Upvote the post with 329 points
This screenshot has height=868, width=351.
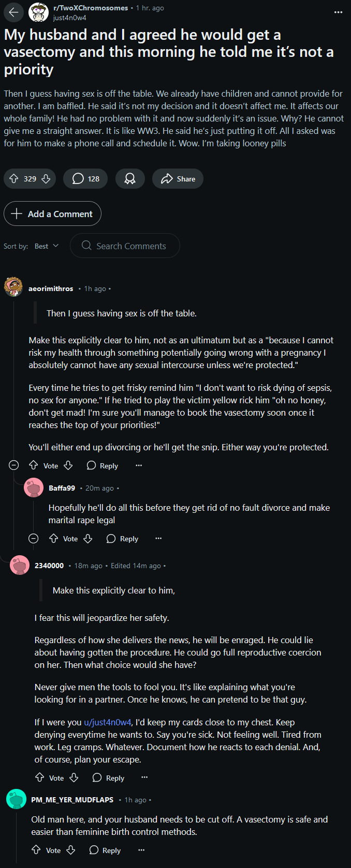tap(14, 179)
